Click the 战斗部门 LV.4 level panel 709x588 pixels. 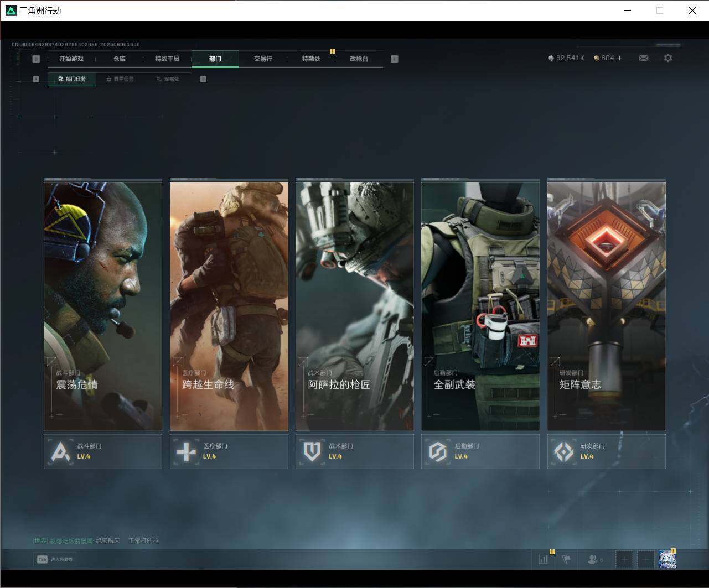tap(103, 451)
